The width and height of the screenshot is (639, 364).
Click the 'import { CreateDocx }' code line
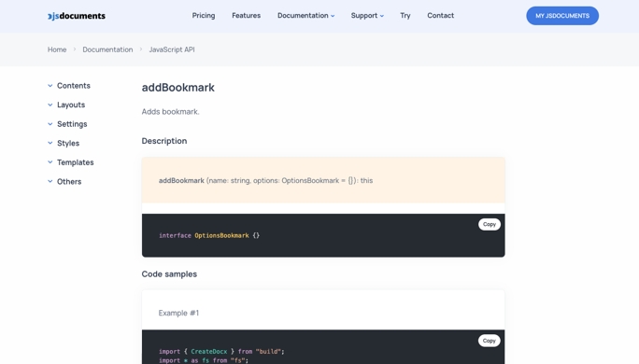(x=221, y=351)
